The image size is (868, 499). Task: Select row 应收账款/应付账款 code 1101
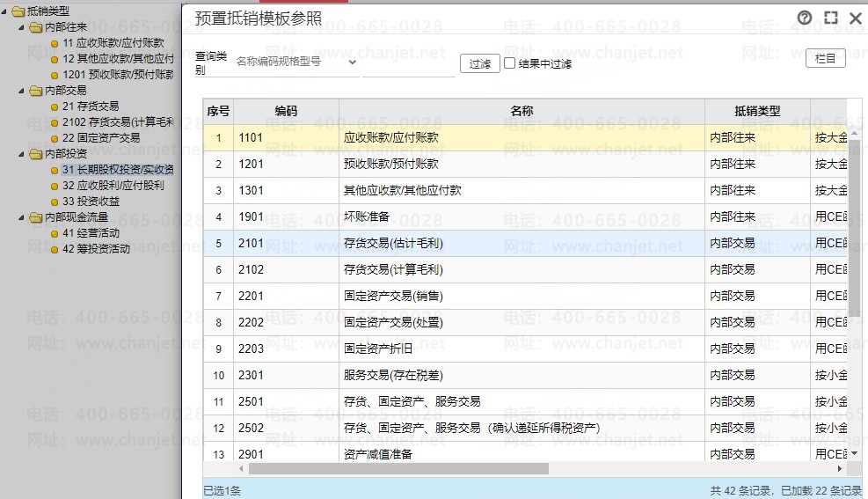pyautogui.click(x=525, y=138)
